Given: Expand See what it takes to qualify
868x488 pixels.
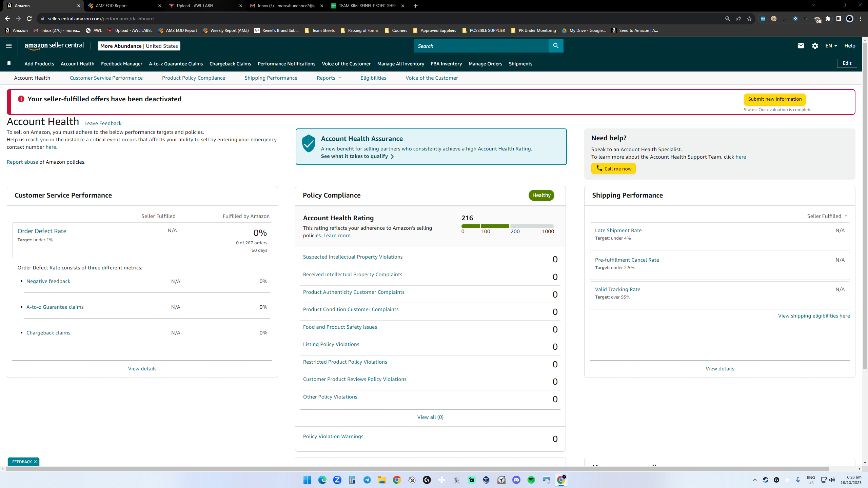Looking at the screenshot, I should tap(357, 156).
